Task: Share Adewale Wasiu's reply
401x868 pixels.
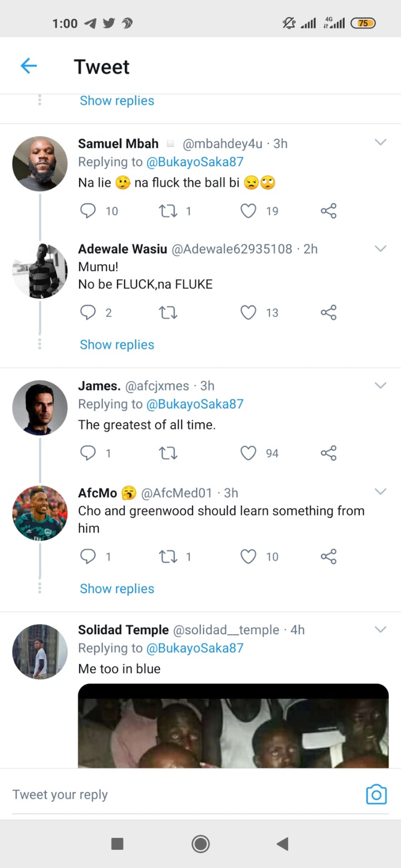Action: pyautogui.click(x=329, y=313)
